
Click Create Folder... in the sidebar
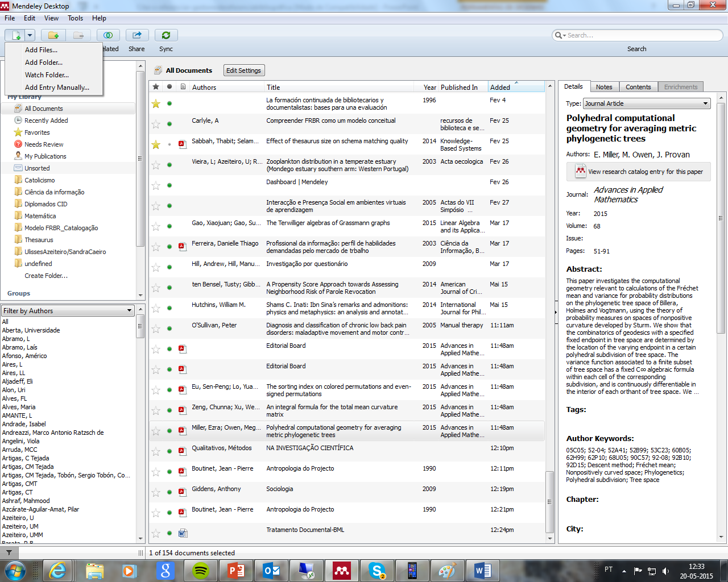click(45, 276)
